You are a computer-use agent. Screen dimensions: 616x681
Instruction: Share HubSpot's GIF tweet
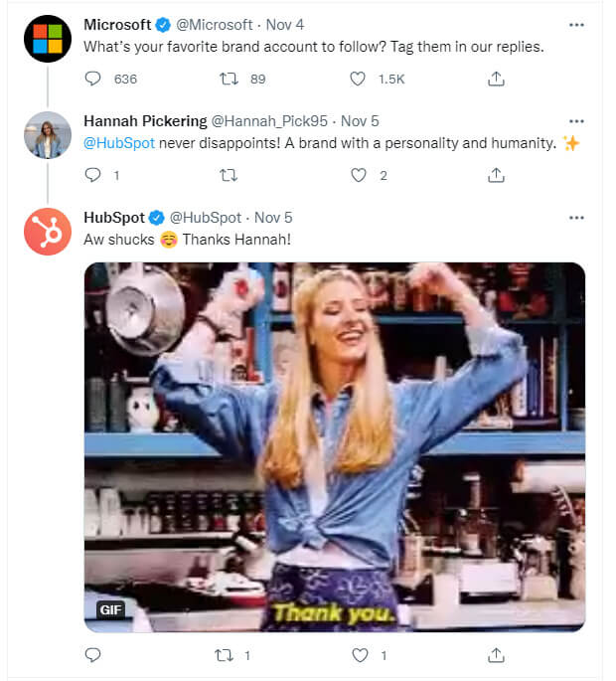(496, 655)
